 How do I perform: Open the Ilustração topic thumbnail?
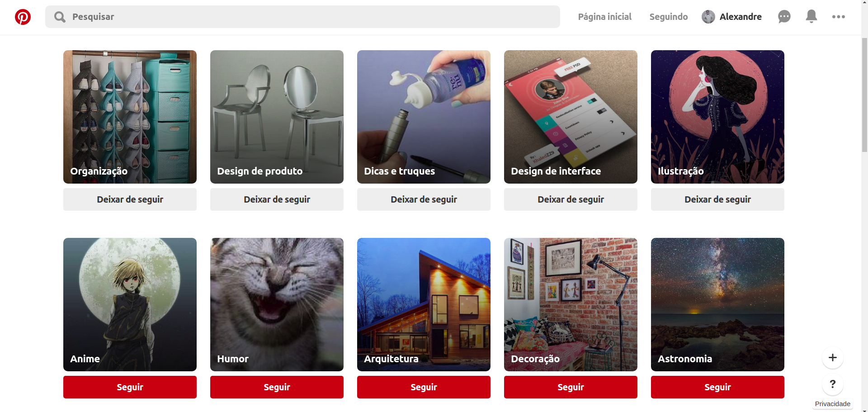coord(717,117)
